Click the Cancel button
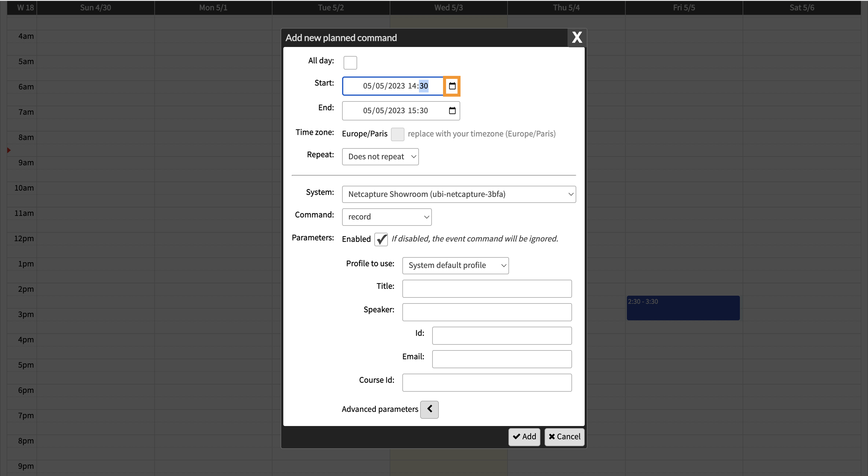 click(564, 437)
